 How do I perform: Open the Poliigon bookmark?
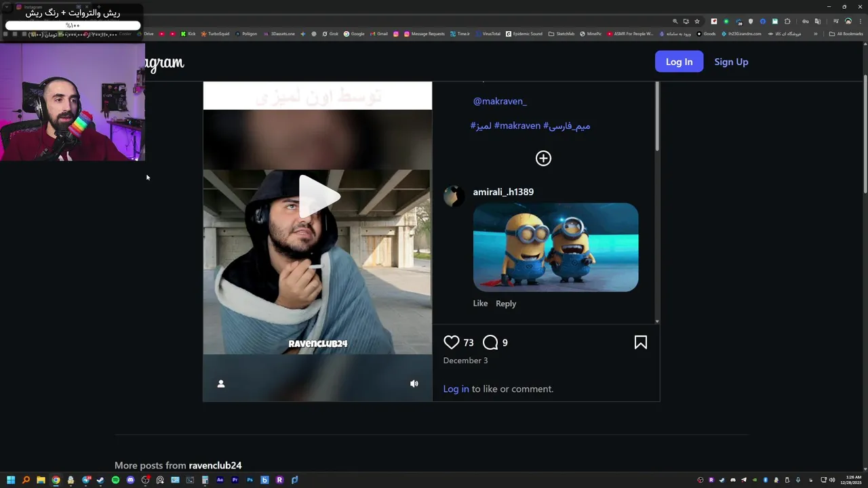point(246,34)
